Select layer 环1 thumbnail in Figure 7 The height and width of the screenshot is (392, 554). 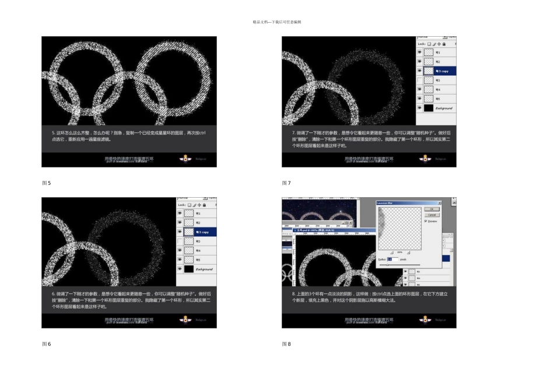tap(429, 52)
